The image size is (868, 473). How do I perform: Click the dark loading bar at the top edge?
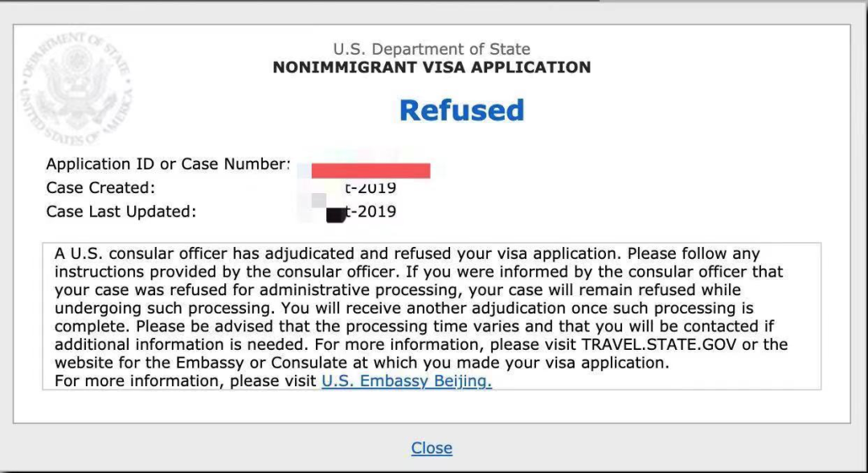tap(300, 1)
